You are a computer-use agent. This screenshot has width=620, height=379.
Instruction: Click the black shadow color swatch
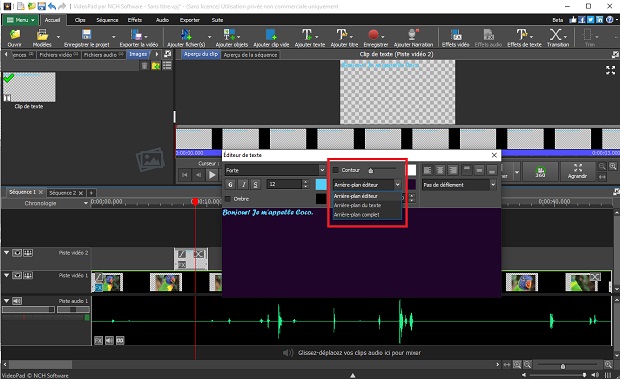click(x=321, y=199)
